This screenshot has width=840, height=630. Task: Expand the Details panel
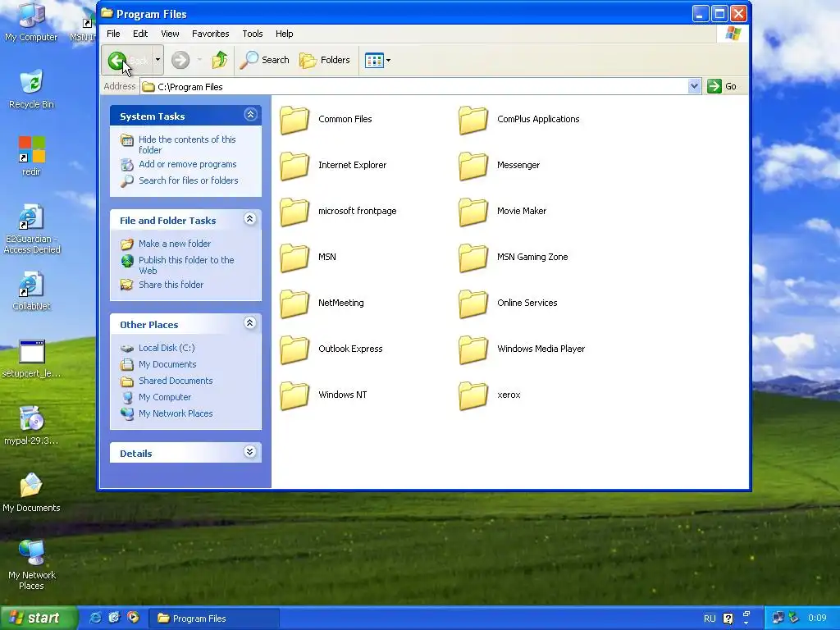tap(250, 452)
